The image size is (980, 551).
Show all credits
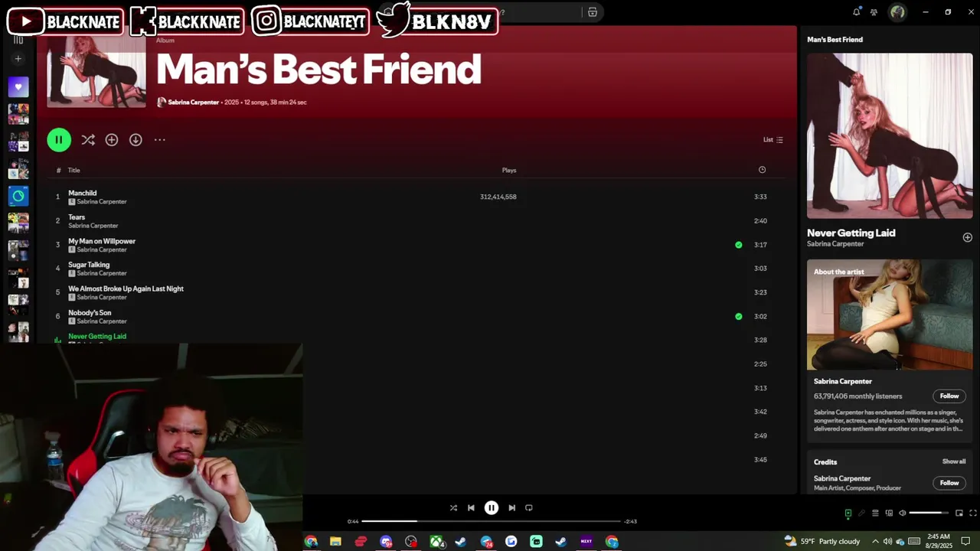click(x=954, y=461)
